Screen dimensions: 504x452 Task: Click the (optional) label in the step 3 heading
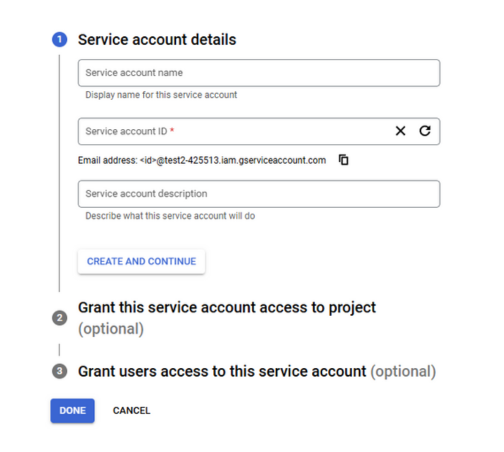click(x=403, y=371)
